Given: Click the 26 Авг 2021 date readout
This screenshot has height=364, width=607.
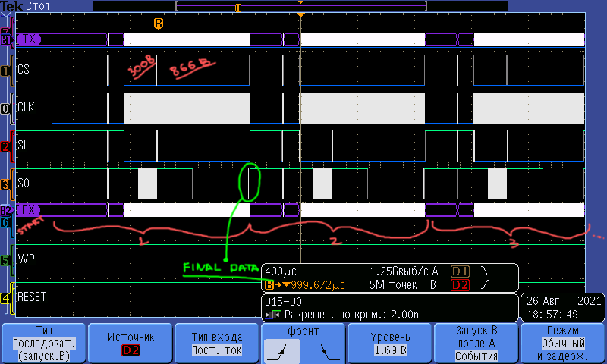Looking at the screenshot, I should (564, 301).
